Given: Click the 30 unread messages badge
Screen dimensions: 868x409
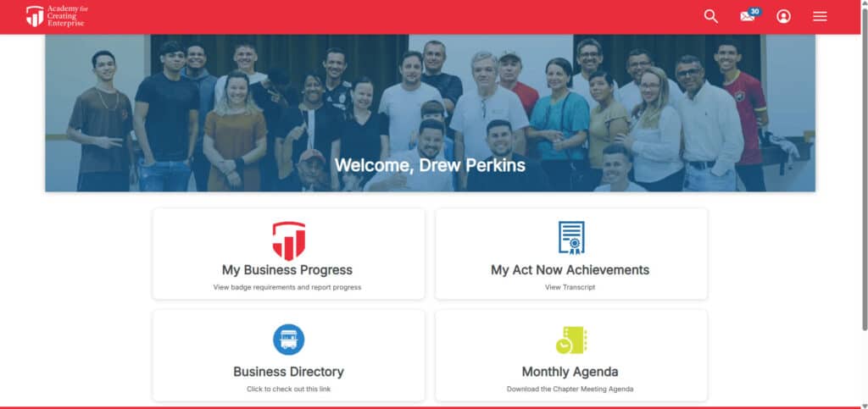Looking at the screenshot, I should coord(754,11).
